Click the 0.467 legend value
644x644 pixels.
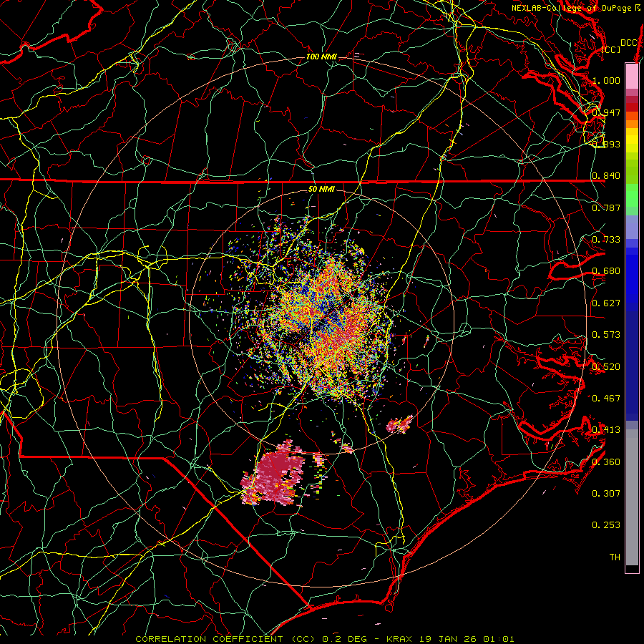point(606,399)
